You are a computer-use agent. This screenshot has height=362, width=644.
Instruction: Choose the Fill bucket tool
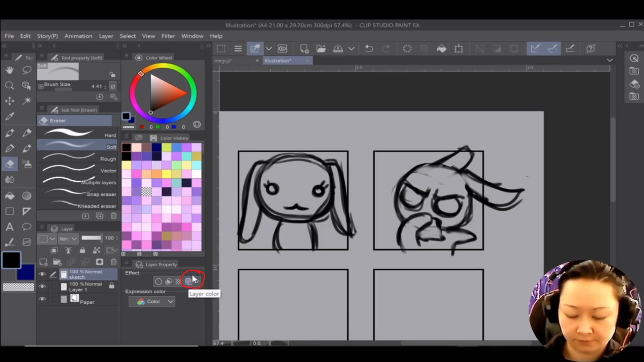point(9,196)
